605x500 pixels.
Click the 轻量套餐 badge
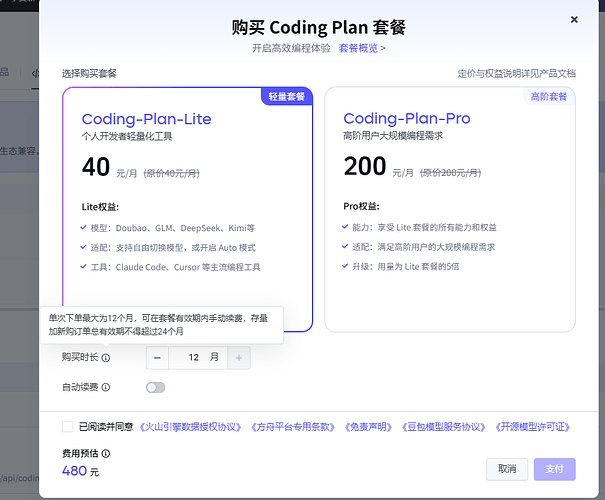point(287,96)
